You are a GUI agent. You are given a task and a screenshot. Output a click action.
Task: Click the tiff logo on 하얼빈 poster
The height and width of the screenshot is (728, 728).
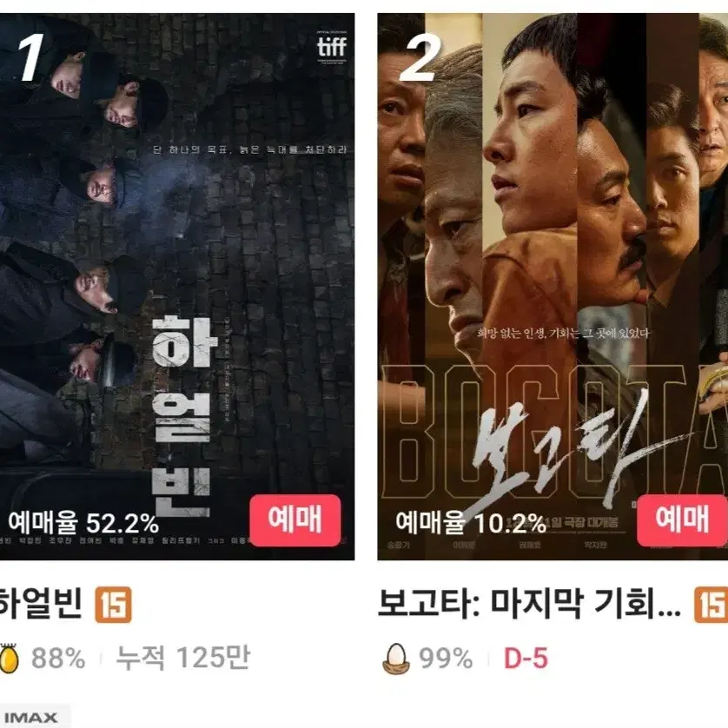tap(332, 46)
